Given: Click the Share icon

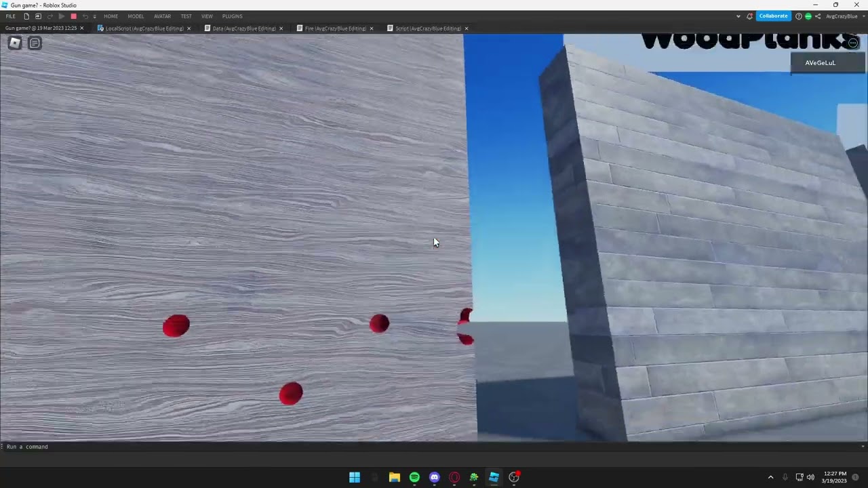Looking at the screenshot, I should (x=818, y=16).
